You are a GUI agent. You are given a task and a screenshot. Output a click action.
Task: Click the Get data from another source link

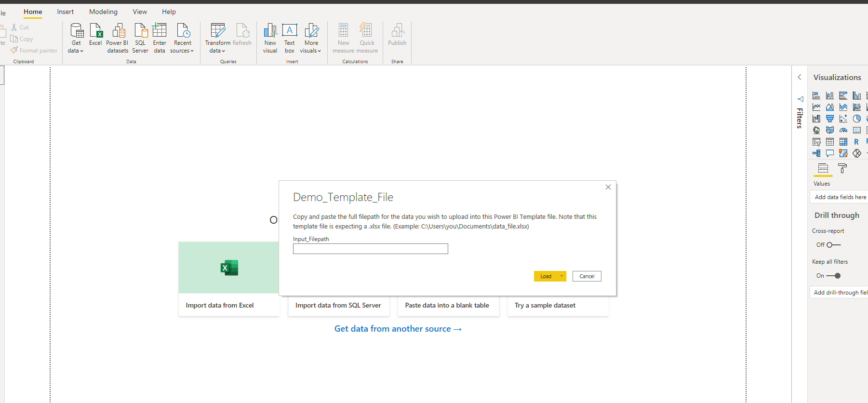pos(398,329)
